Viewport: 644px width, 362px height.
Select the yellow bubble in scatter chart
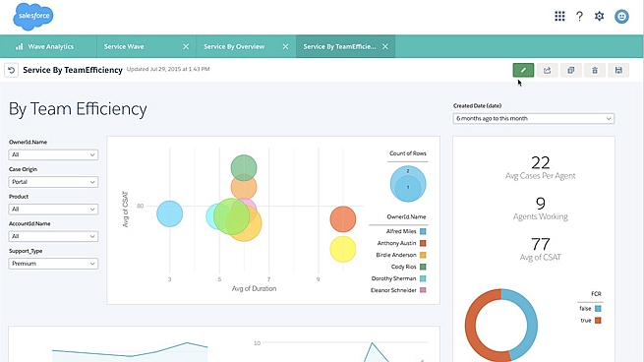(343, 249)
